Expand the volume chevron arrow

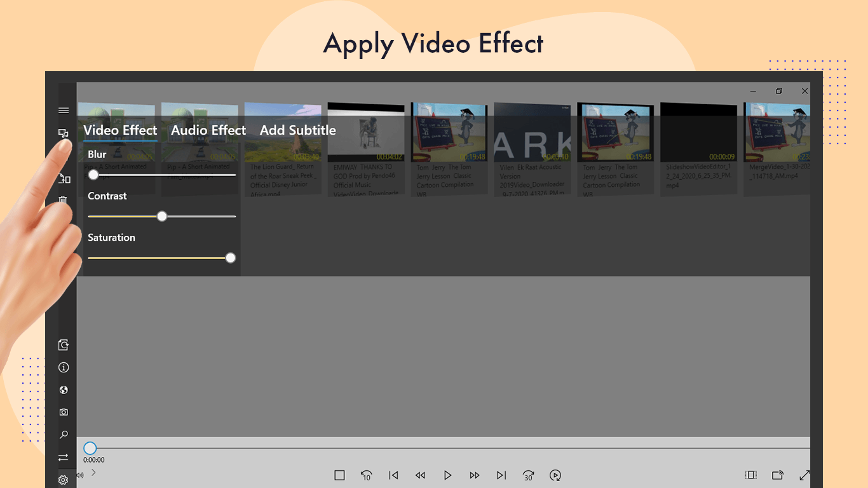(x=93, y=472)
